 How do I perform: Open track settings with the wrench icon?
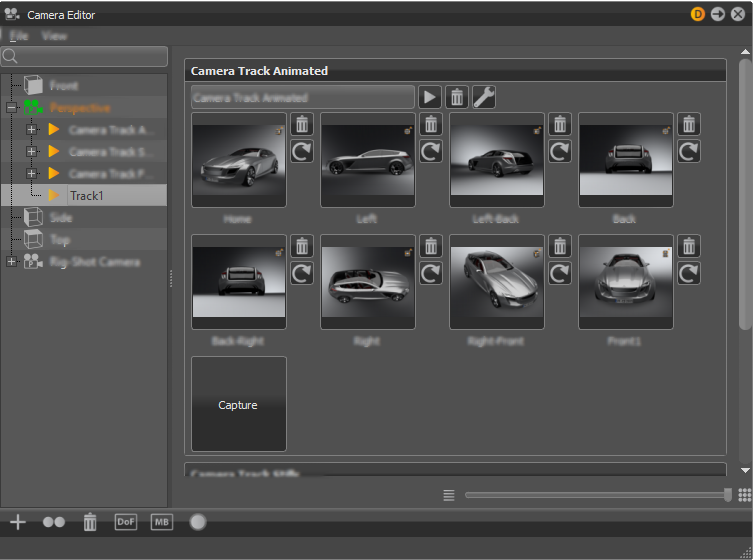[x=484, y=97]
